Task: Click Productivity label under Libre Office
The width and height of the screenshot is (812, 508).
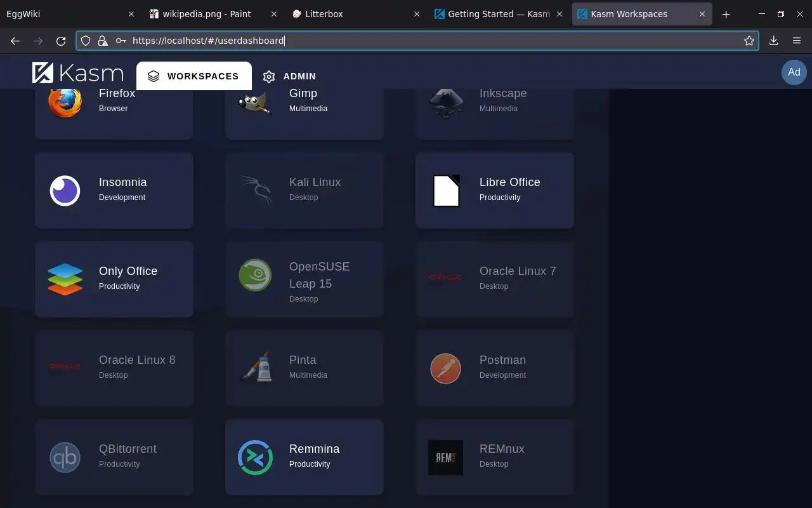Action: [500, 197]
